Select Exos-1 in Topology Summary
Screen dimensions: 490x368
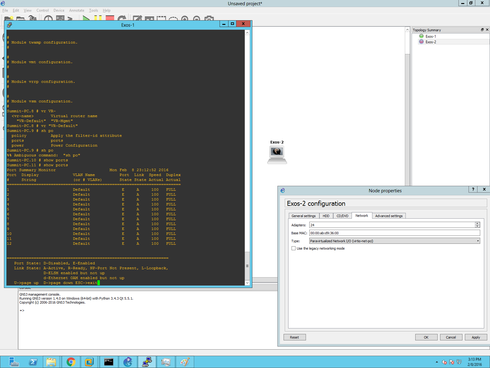tap(430, 36)
